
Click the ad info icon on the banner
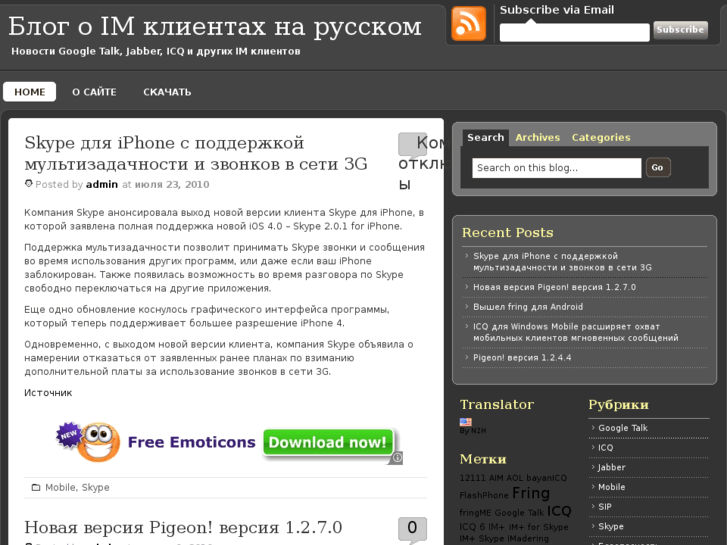(397, 458)
